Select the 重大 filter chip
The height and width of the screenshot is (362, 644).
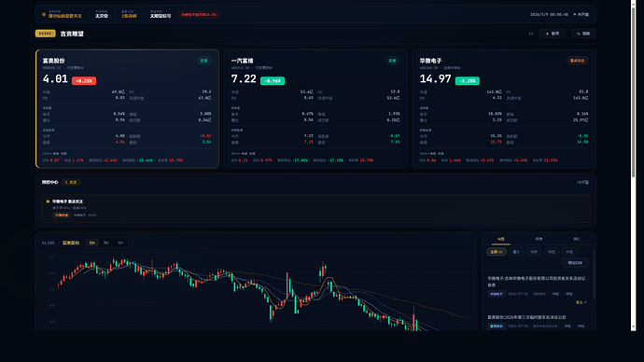pos(516,252)
